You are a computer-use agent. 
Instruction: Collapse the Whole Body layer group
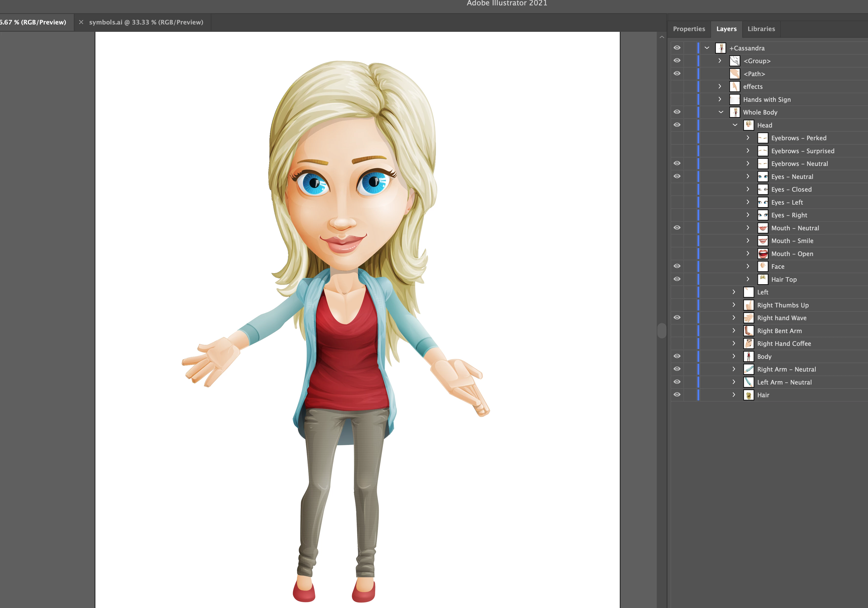[721, 112]
